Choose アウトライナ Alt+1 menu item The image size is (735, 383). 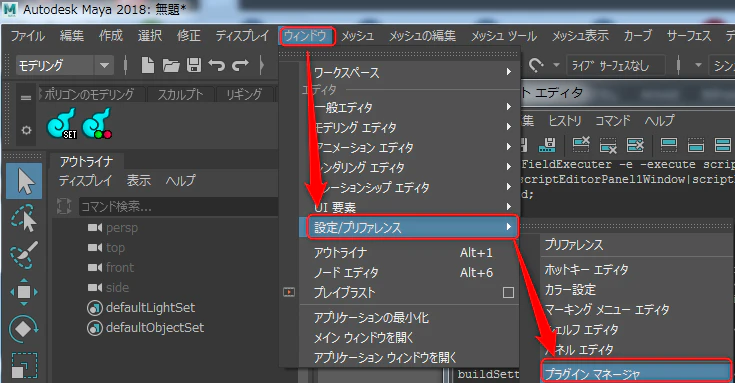(x=409, y=253)
